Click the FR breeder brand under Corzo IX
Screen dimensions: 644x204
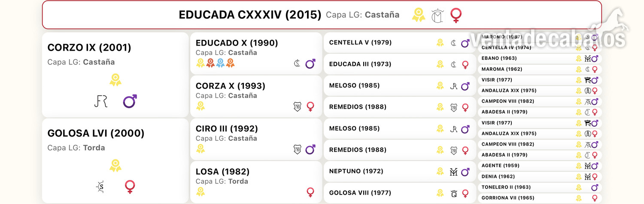[x=100, y=101]
